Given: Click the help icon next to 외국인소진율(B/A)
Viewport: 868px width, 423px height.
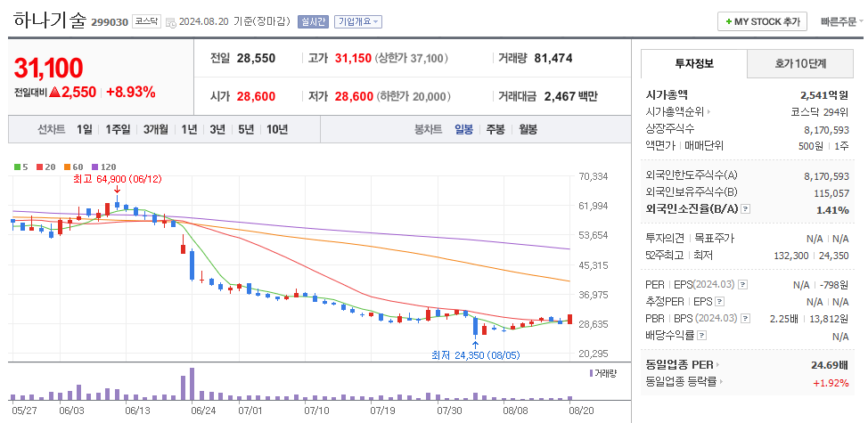Looking at the screenshot, I should pos(746,209).
